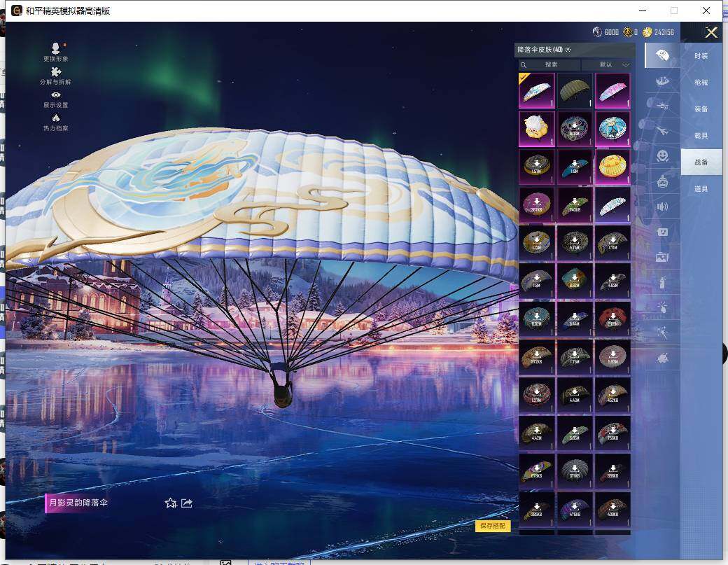Screen dimensions: 728x565
Task: Toggle 展示设置 eye display setting
Action: pos(56,95)
